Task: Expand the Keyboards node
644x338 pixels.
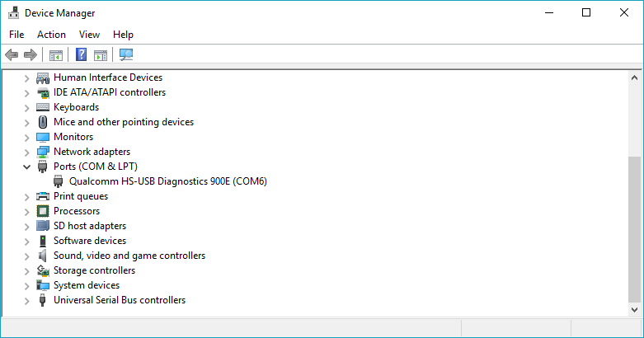Action: pos(26,108)
